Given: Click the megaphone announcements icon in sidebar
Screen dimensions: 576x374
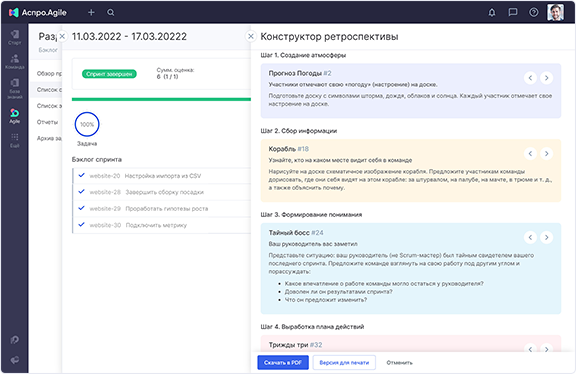Looking at the screenshot, I should tap(15, 360).
